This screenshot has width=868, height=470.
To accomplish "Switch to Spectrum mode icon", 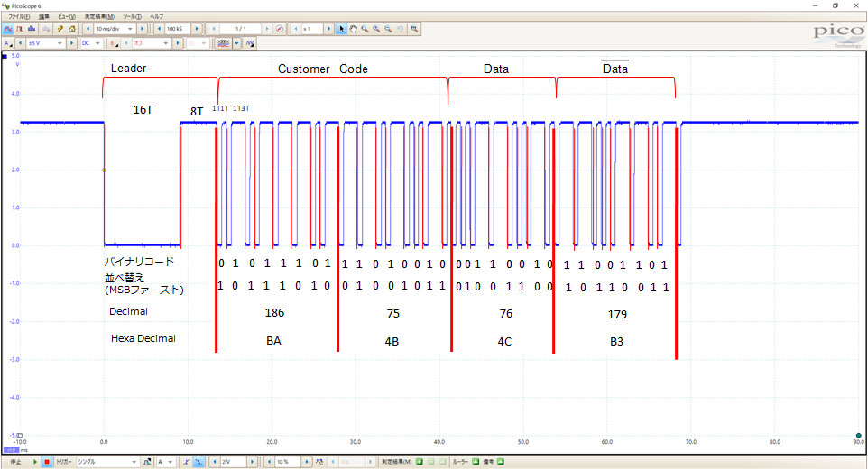I will coord(33,29).
